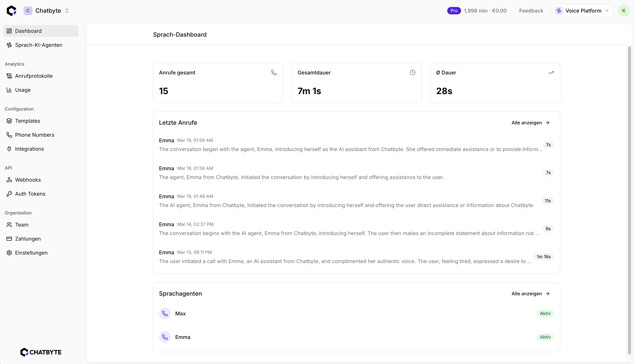Open Anrufprotokolle call logs
The width and height of the screenshot is (635, 364).
(34, 76)
